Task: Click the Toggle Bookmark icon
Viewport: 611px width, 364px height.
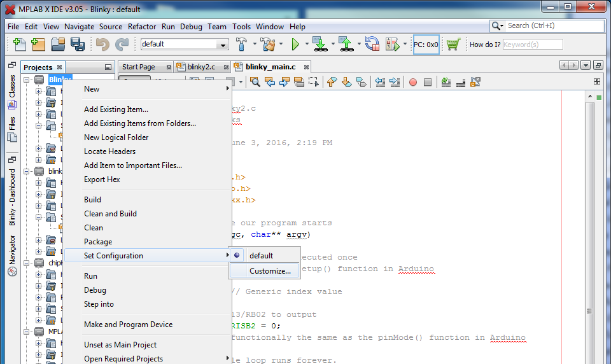Action: [x=362, y=82]
